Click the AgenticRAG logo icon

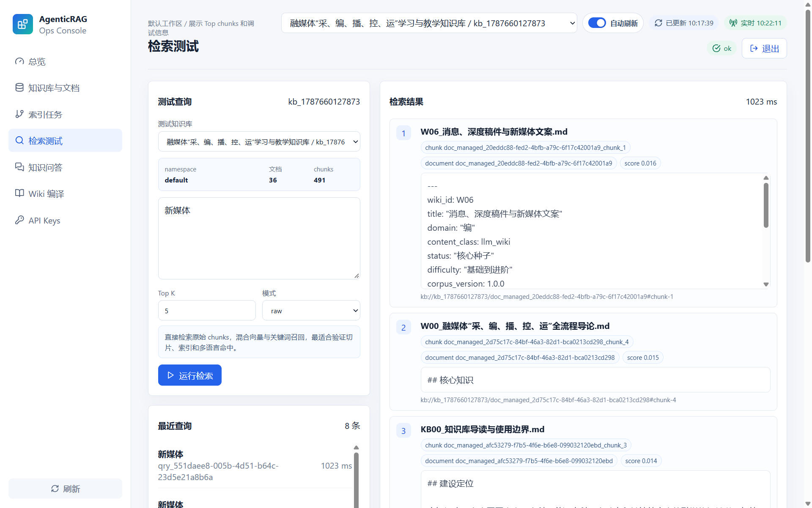click(x=23, y=24)
